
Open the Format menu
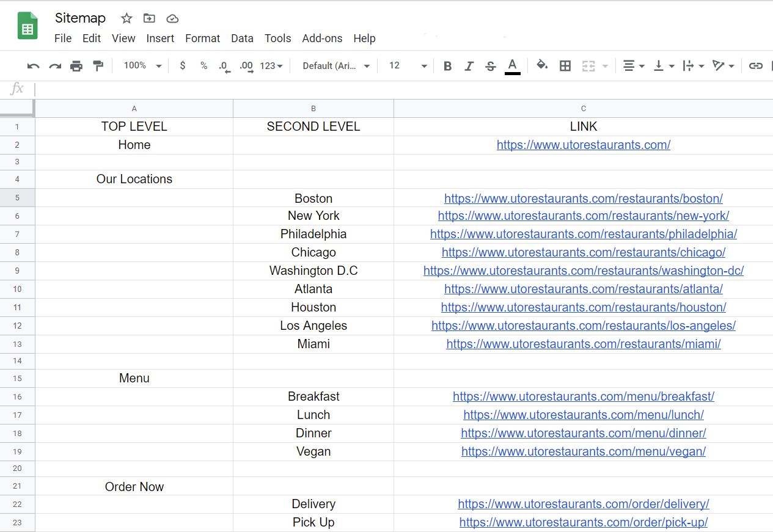(202, 38)
